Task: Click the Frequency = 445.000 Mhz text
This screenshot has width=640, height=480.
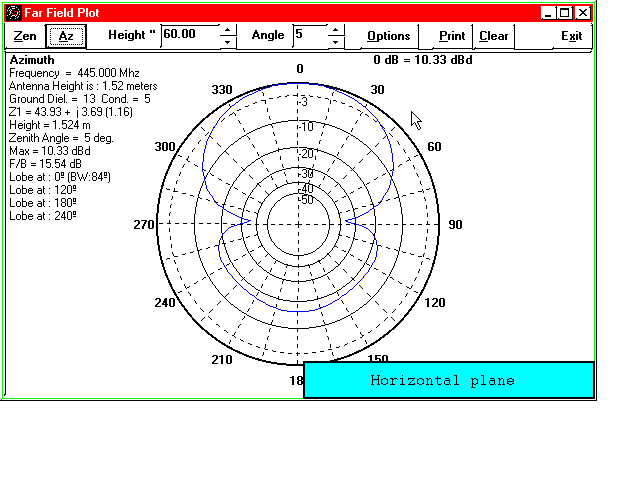Action: tap(74, 73)
